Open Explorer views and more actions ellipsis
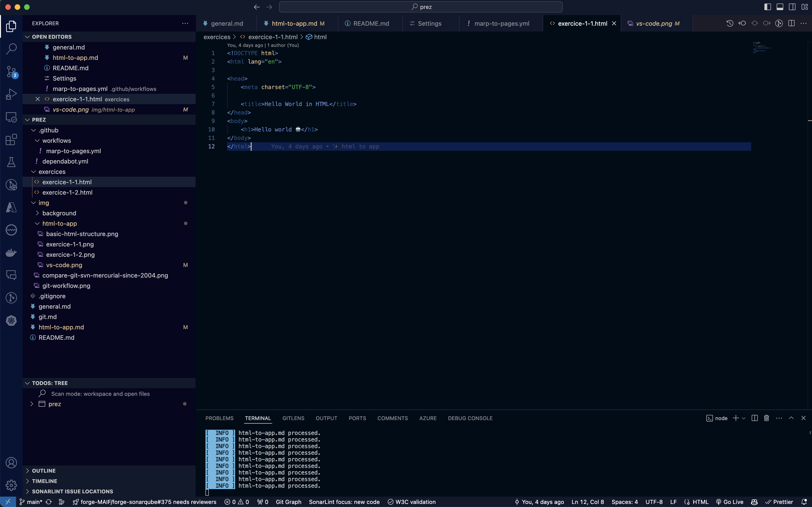Image resolution: width=812 pixels, height=507 pixels. pos(185,24)
